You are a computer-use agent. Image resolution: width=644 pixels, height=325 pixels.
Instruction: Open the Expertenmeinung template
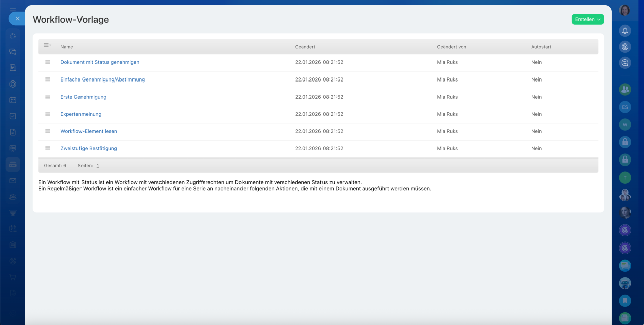(81, 114)
